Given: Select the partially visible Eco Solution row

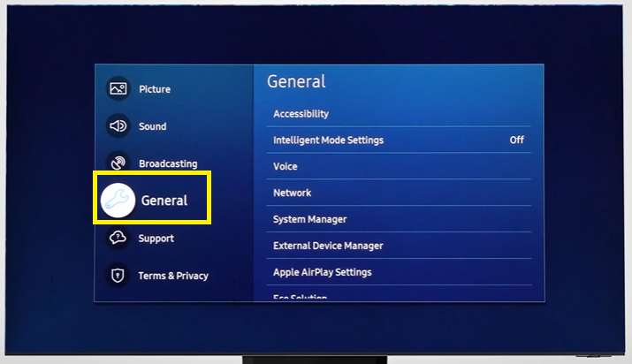Looking at the screenshot, I should point(399,294).
